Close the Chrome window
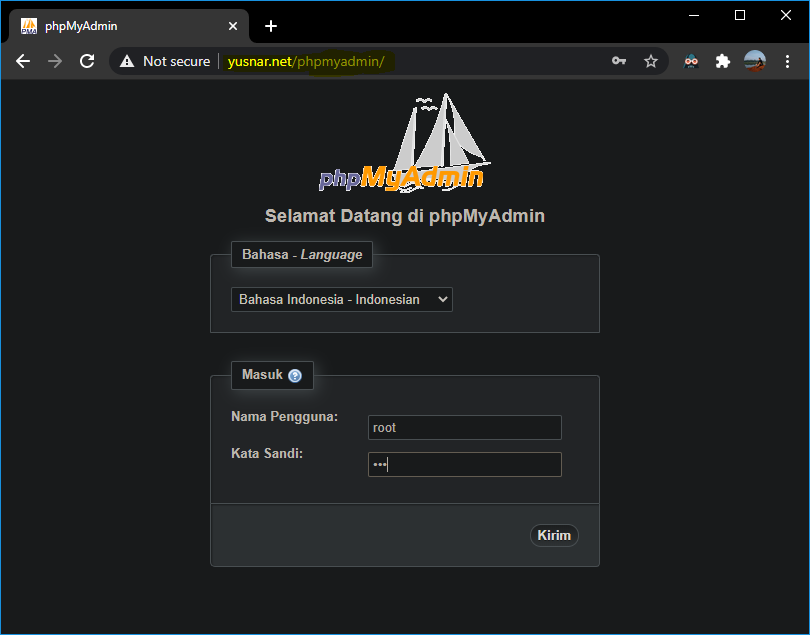Screen dimensions: 810x635 coord(786,16)
